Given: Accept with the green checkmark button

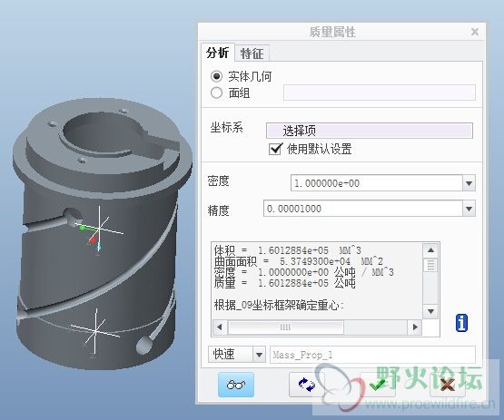Looking at the screenshot, I should click(378, 385).
